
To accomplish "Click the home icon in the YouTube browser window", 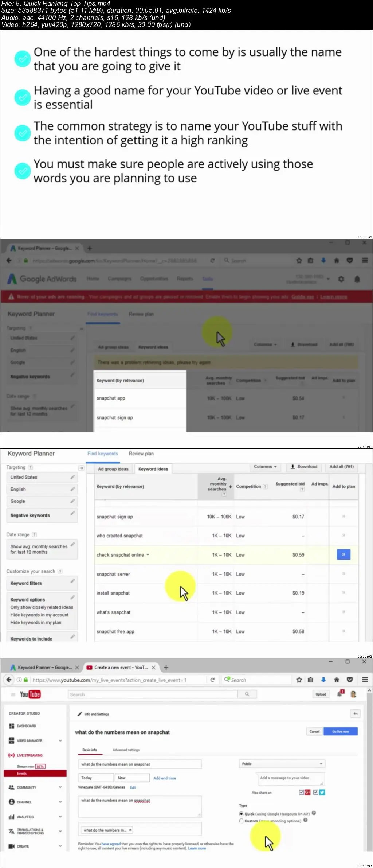I will (x=337, y=680).
